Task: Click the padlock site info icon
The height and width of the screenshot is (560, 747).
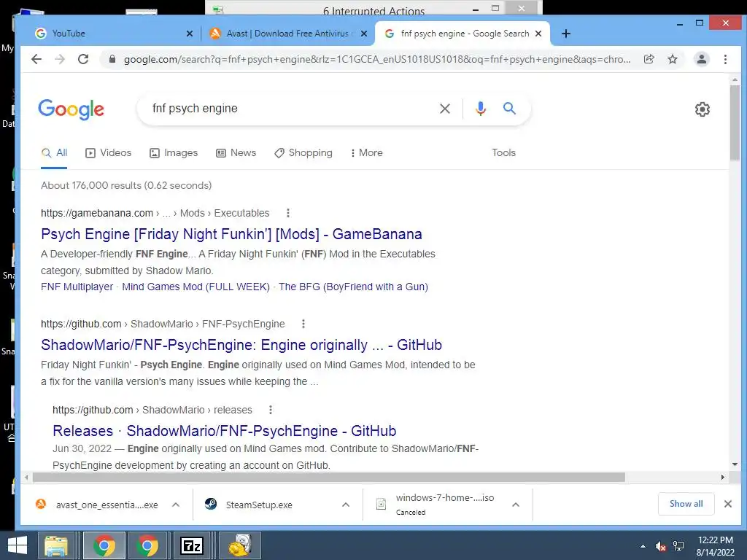Action: 112,59
